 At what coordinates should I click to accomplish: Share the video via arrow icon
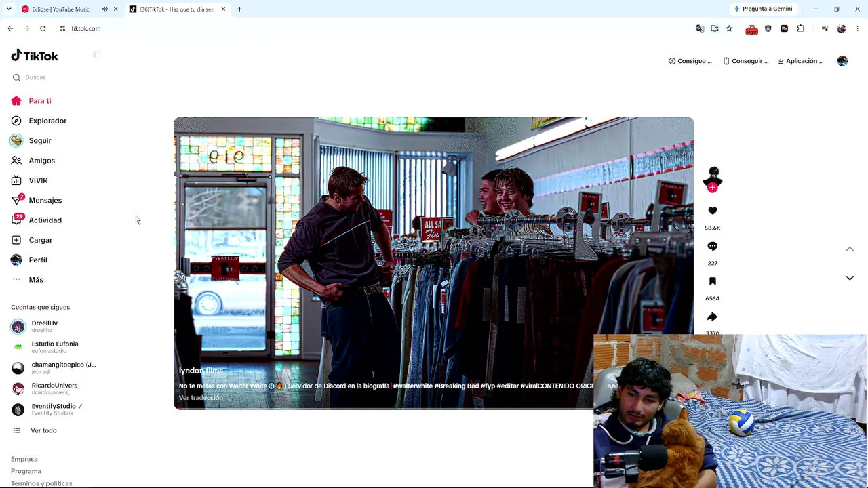[x=712, y=317]
